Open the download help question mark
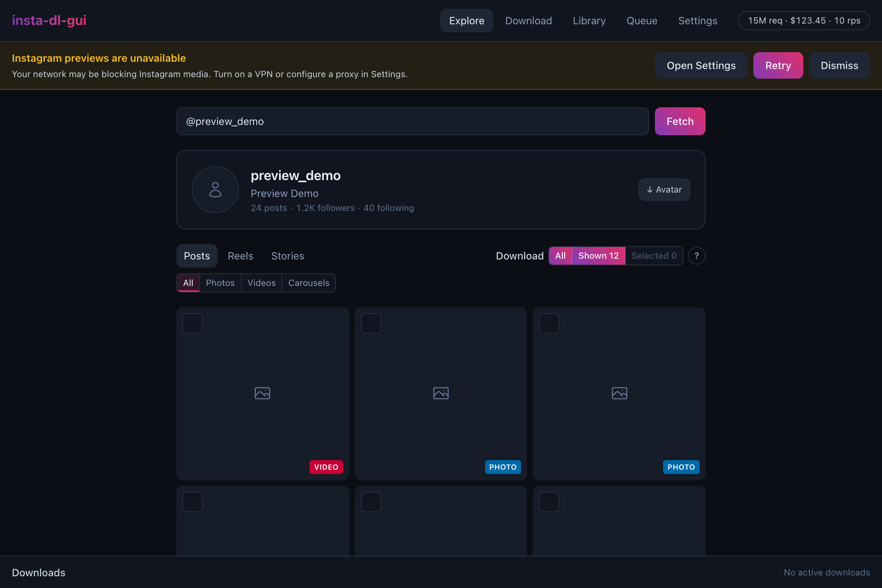The height and width of the screenshot is (588, 882). (x=696, y=256)
